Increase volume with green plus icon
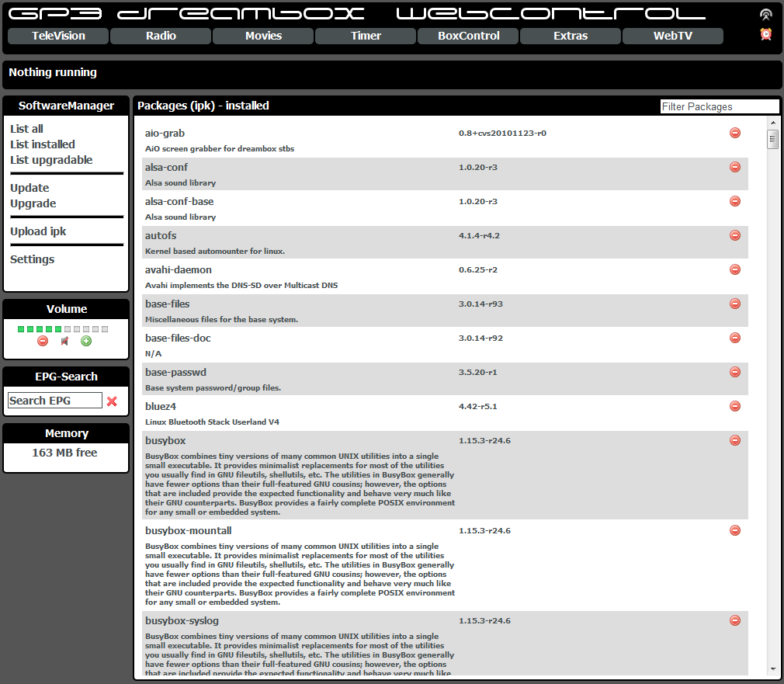Viewport: 784px width, 684px height. [x=86, y=341]
